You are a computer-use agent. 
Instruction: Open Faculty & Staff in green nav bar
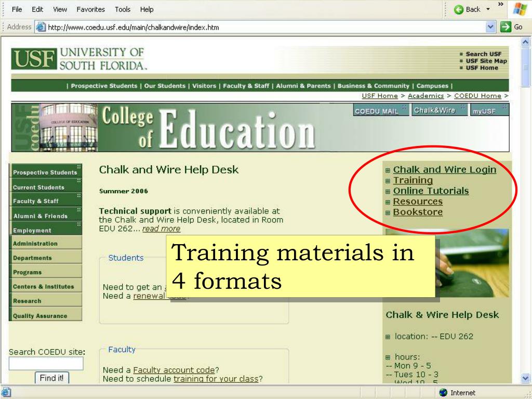click(246, 86)
